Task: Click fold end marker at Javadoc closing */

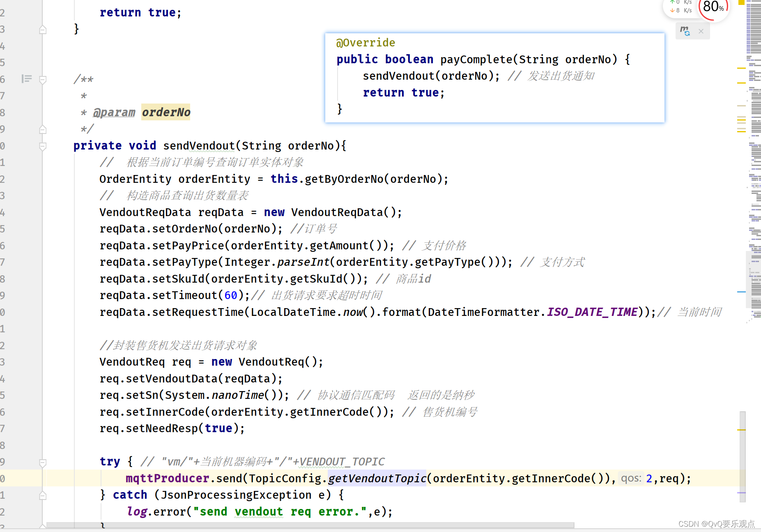Action: click(43, 129)
